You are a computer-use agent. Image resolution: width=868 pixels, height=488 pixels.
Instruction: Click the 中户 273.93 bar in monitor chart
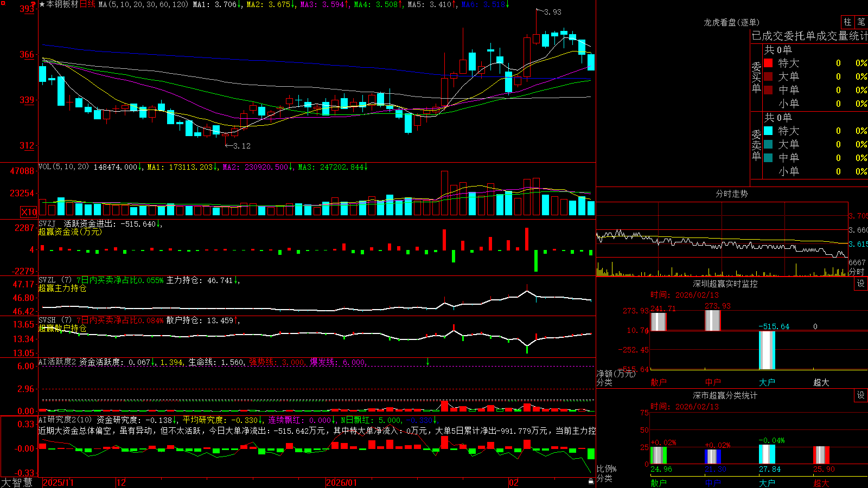pos(713,320)
